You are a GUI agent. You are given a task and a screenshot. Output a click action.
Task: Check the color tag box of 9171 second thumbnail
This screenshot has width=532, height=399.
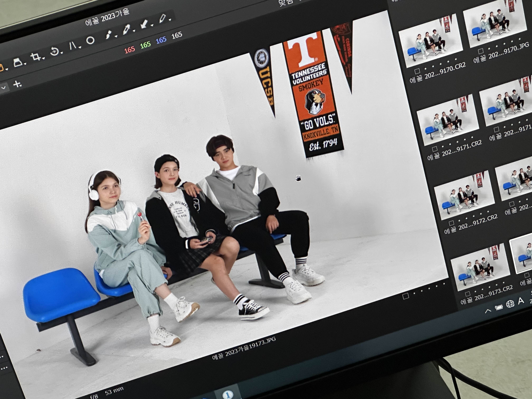(496, 130)
